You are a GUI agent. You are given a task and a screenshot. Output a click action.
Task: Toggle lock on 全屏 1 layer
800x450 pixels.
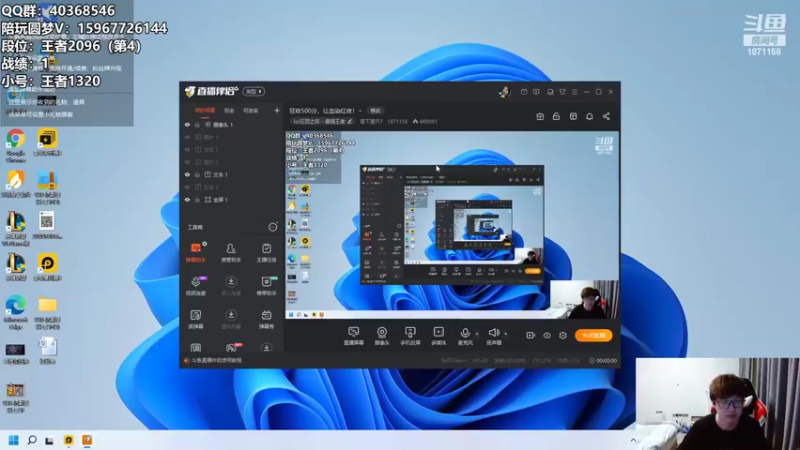coord(197,200)
